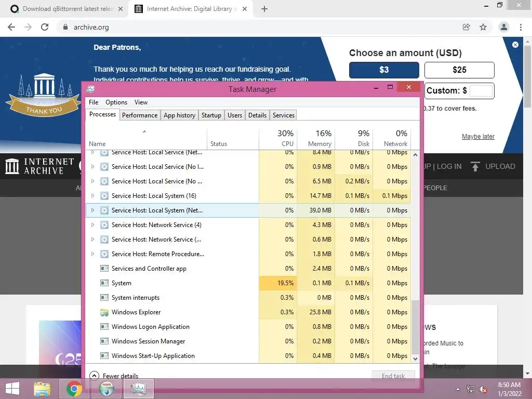The height and width of the screenshot is (399, 532).
Task: Expand Service Host: Local System (16)
Action: pos(92,196)
